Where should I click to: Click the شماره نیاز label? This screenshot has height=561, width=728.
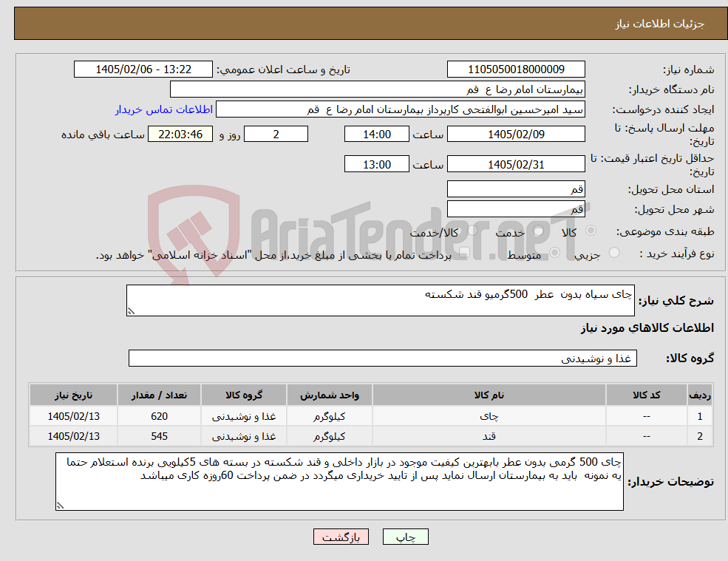pos(689,70)
